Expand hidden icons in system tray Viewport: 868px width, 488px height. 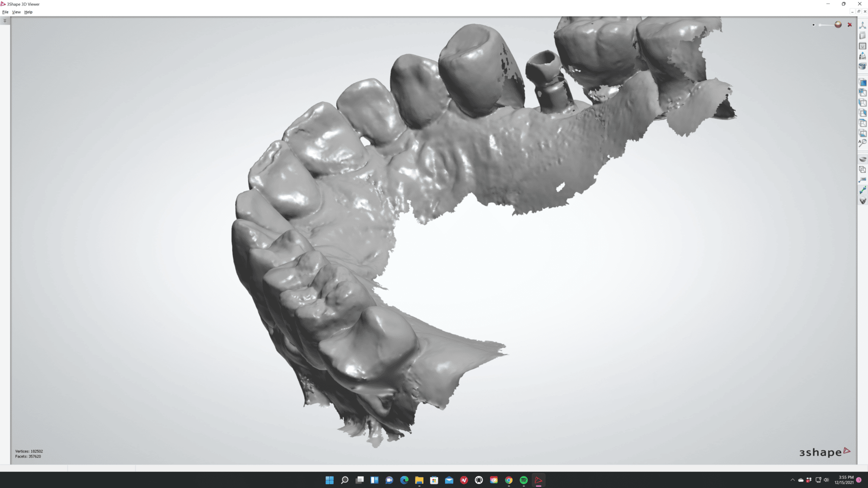[792, 480]
